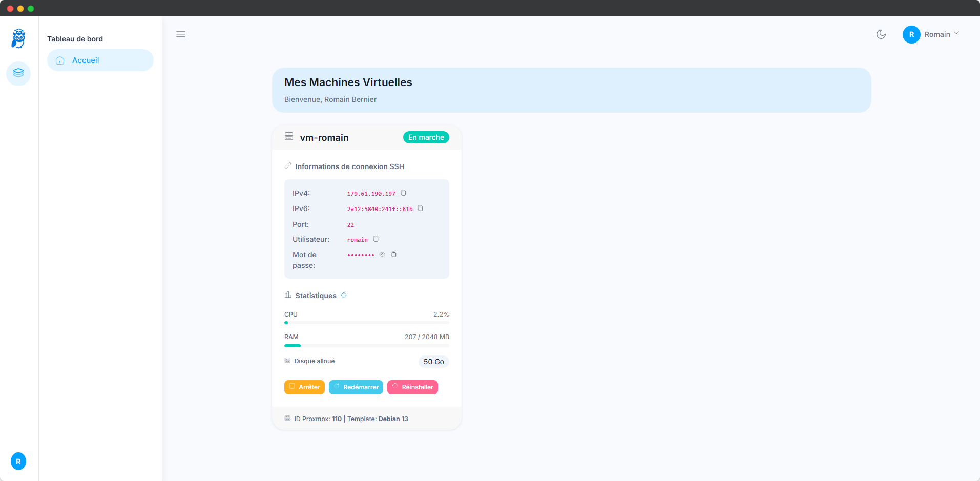980x481 pixels.
Task: Click the owl logo in the sidebar
Action: (18, 38)
